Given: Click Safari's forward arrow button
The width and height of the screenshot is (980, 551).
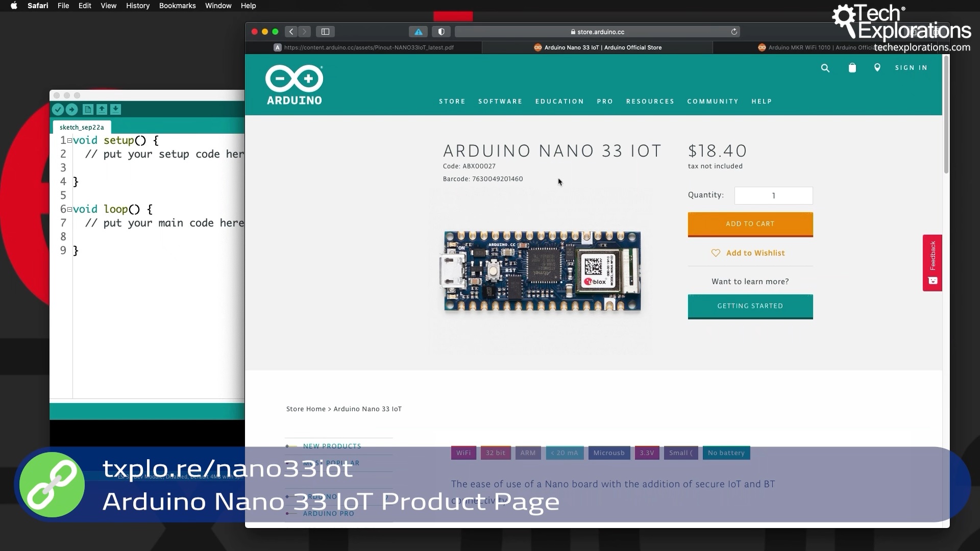Looking at the screenshot, I should coord(304,32).
